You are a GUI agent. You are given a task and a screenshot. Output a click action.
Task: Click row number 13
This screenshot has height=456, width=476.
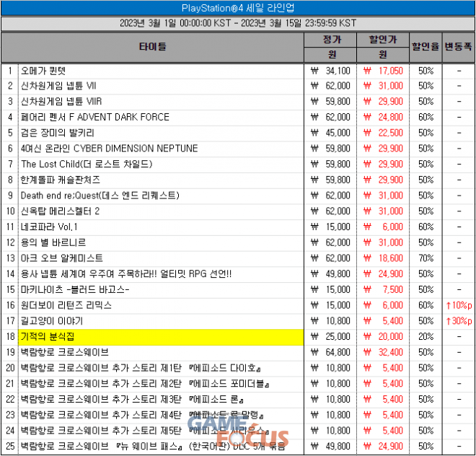pyautogui.click(x=10, y=258)
